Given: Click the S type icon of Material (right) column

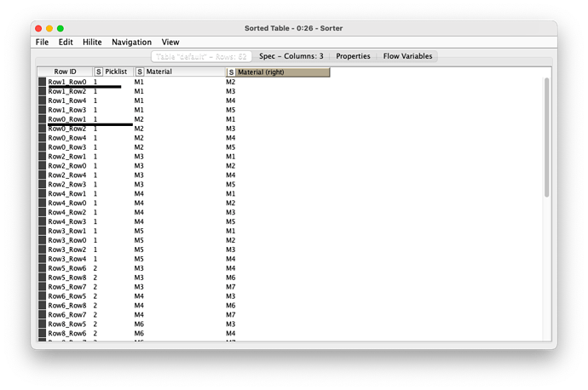Looking at the screenshot, I should 232,72.
